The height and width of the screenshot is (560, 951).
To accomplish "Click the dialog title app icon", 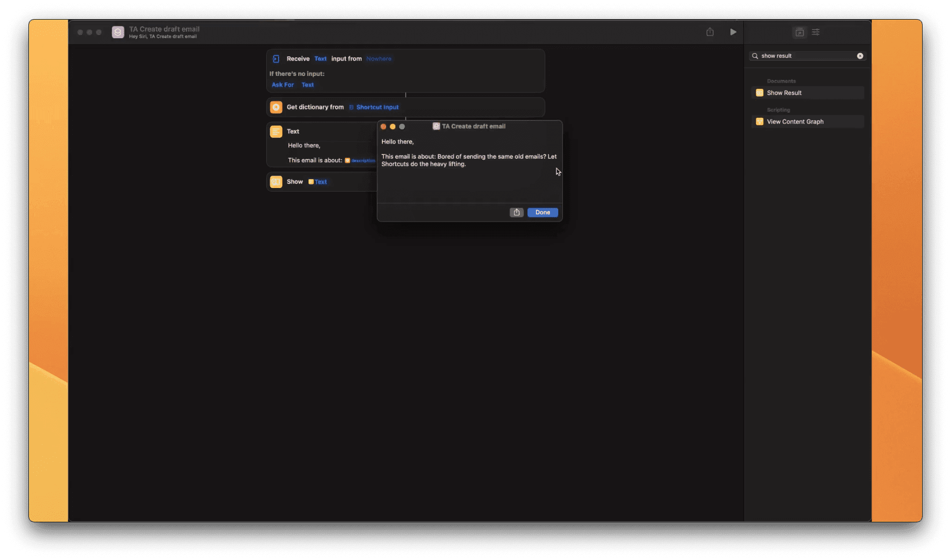I will click(x=436, y=127).
